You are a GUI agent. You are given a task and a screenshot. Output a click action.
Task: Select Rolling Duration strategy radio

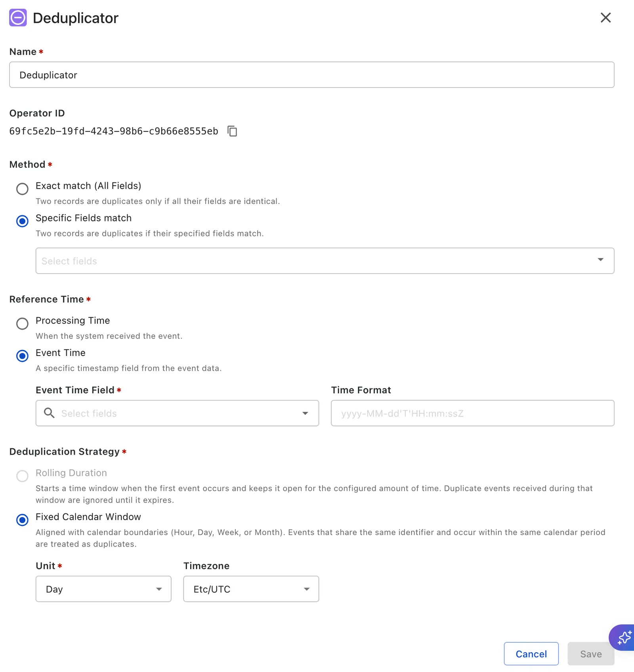coord(22,476)
